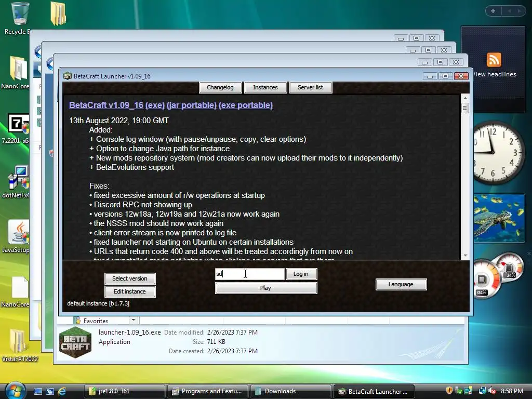Open the Changelog tab in BetaCraft Launcher
The width and height of the screenshot is (532, 399).
tap(220, 87)
